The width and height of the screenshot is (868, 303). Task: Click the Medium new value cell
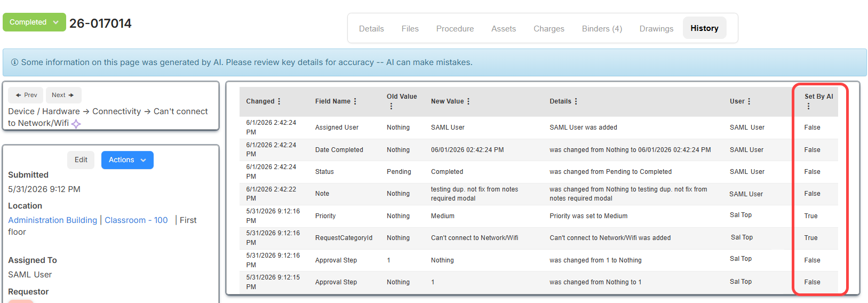[x=443, y=216]
